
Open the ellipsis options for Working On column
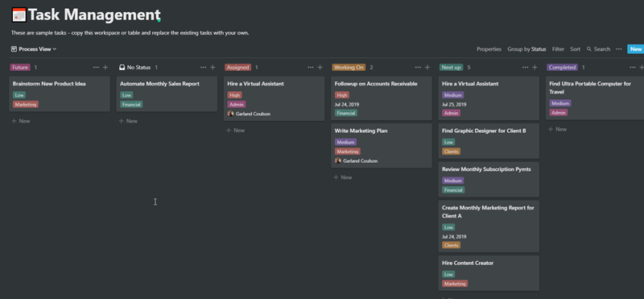point(418,68)
